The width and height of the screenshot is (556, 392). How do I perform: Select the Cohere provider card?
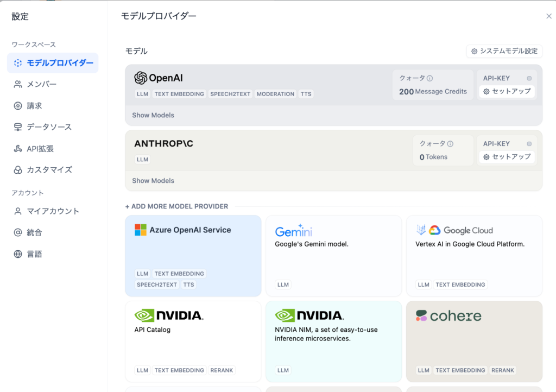[474, 342]
